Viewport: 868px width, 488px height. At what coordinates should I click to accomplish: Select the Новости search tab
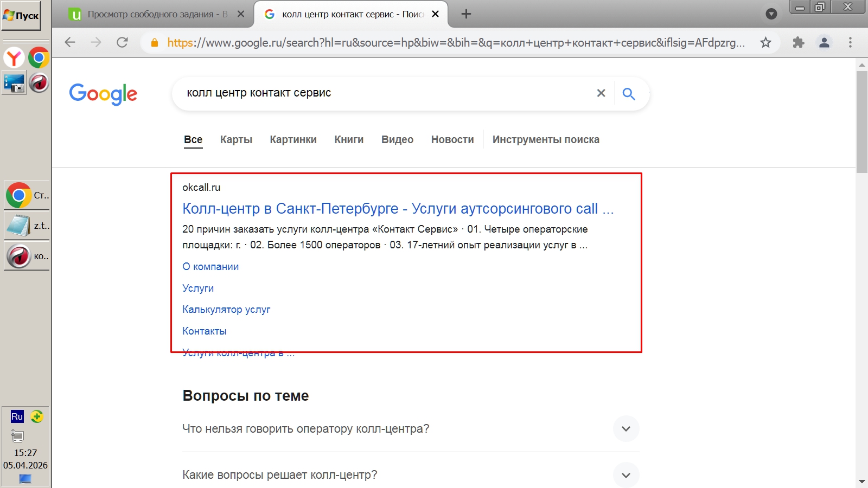pos(452,140)
